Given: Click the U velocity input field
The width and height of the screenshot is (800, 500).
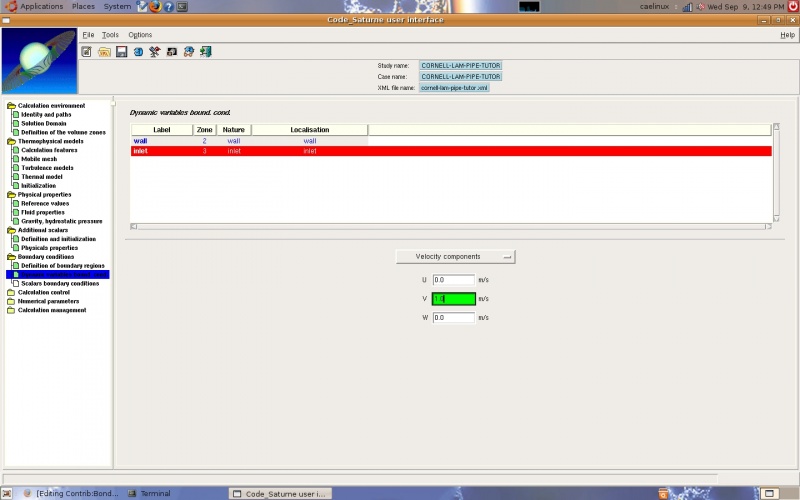Looking at the screenshot, I should coord(454,280).
